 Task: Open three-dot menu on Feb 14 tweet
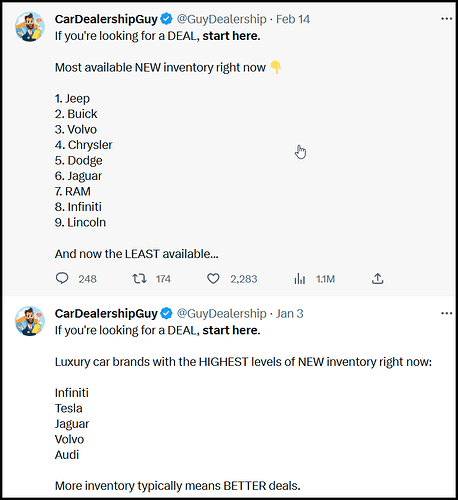pos(447,19)
